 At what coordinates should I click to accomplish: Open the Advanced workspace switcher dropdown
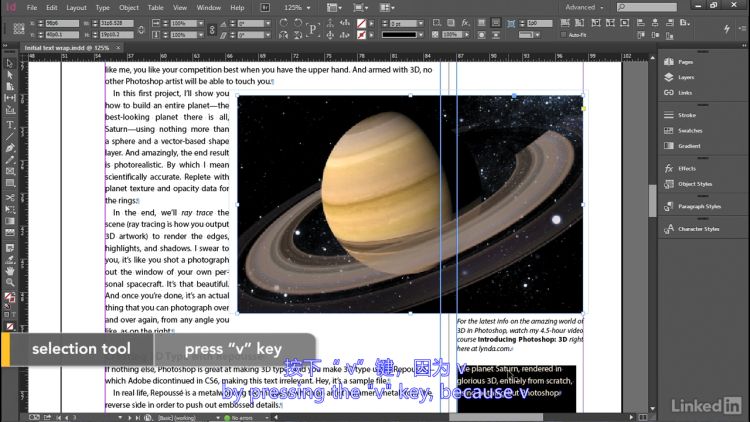pyautogui.click(x=584, y=7)
